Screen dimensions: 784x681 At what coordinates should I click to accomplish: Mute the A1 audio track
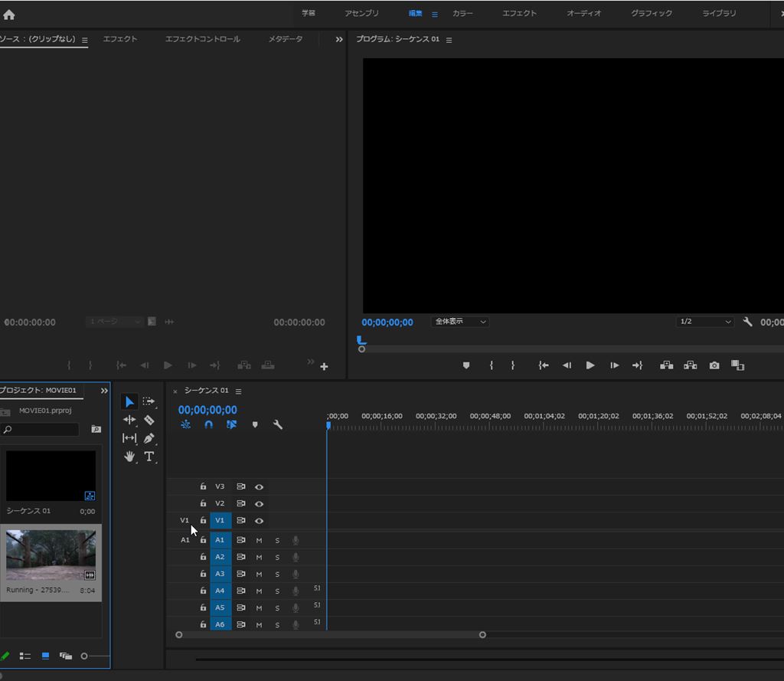(259, 540)
